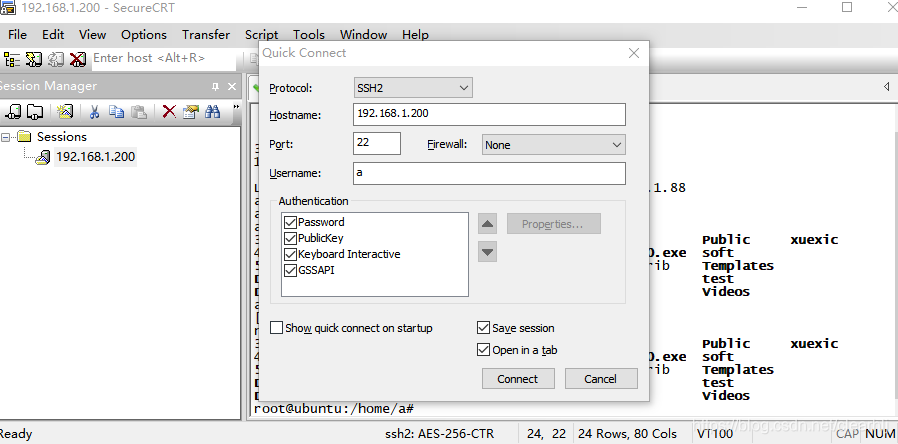Move authentication method up arrow
The width and height of the screenshot is (898, 444).
tap(487, 223)
